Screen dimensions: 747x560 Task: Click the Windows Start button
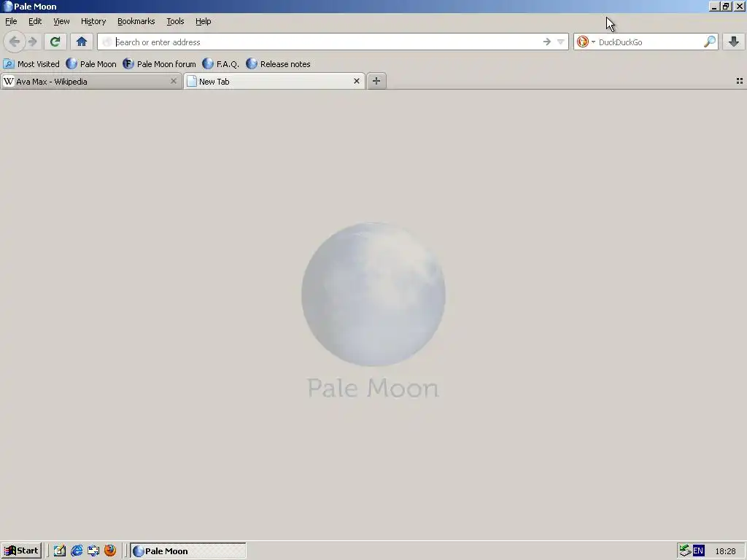pyautogui.click(x=21, y=551)
